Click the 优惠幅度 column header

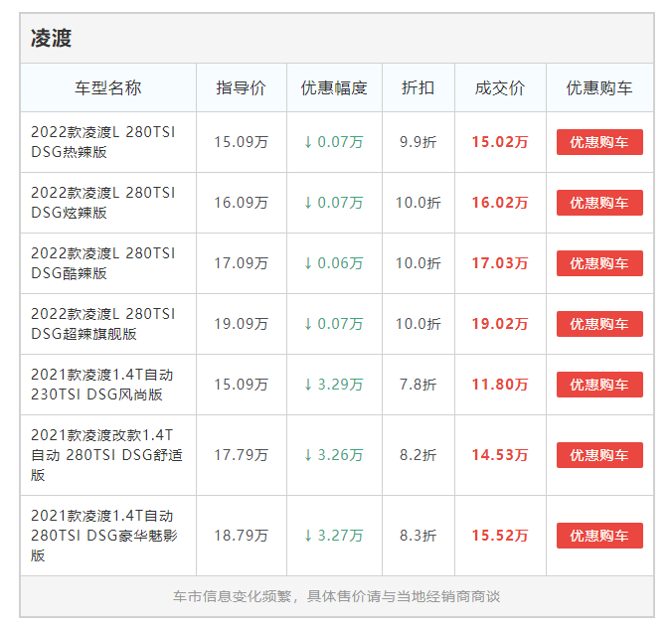(x=334, y=87)
